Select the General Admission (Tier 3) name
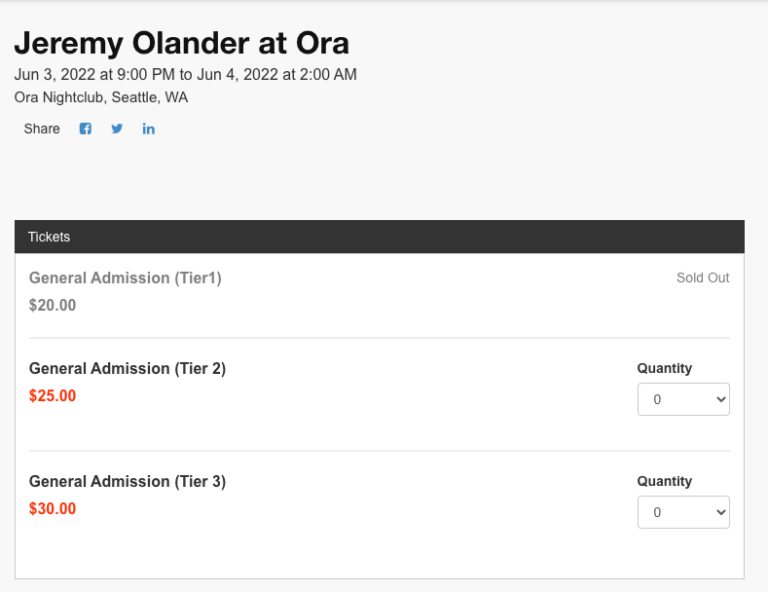This screenshot has width=768, height=592. pos(127,482)
